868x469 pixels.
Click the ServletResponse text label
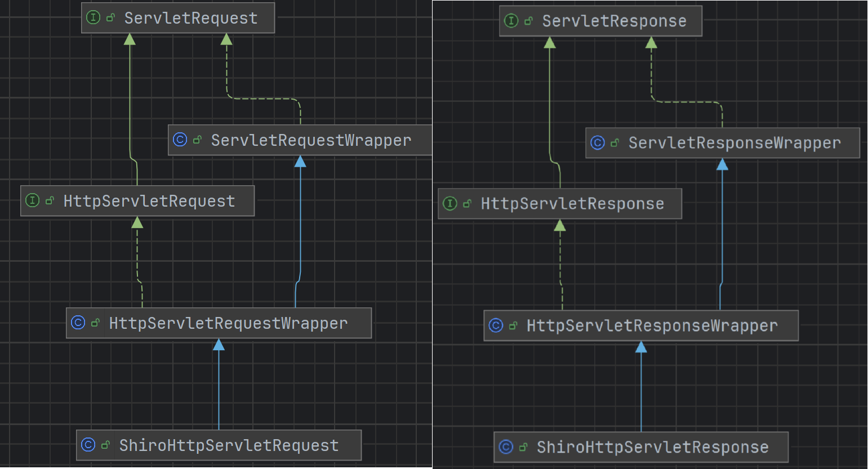pos(614,21)
